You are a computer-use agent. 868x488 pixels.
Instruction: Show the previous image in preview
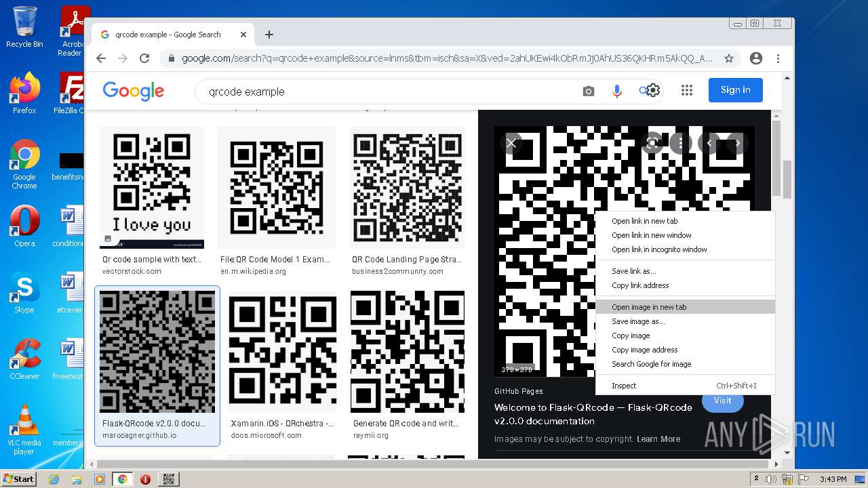(x=709, y=143)
